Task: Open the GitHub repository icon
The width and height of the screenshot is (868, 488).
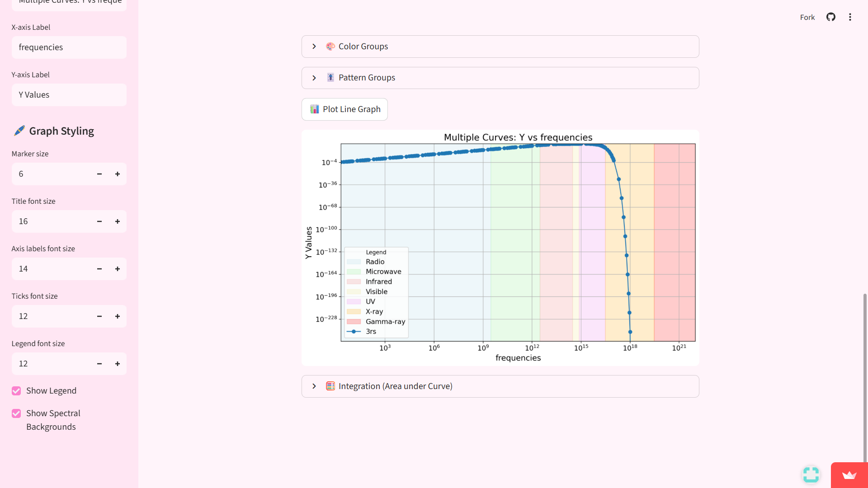Action: [x=830, y=17]
